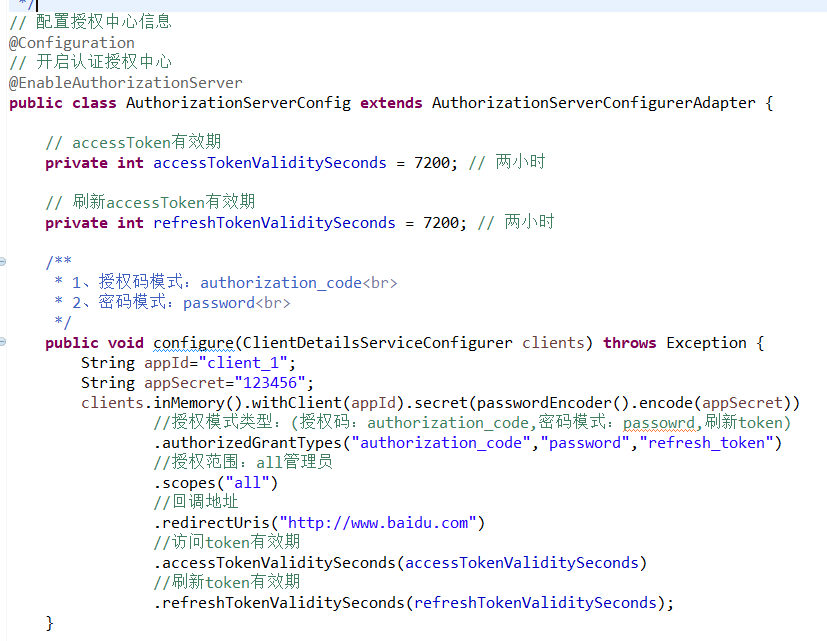827x641 pixels.
Task: Click the underlined configure method name
Action: (194, 343)
